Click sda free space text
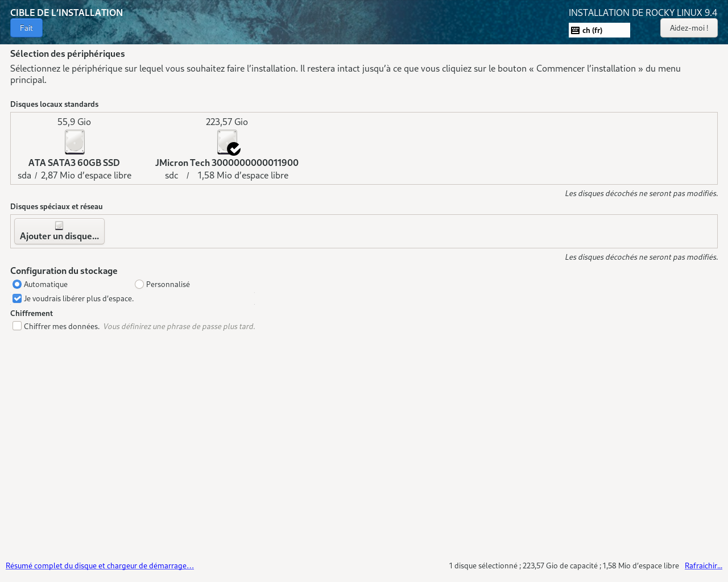The width and height of the screenshot is (728, 582). (86, 175)
